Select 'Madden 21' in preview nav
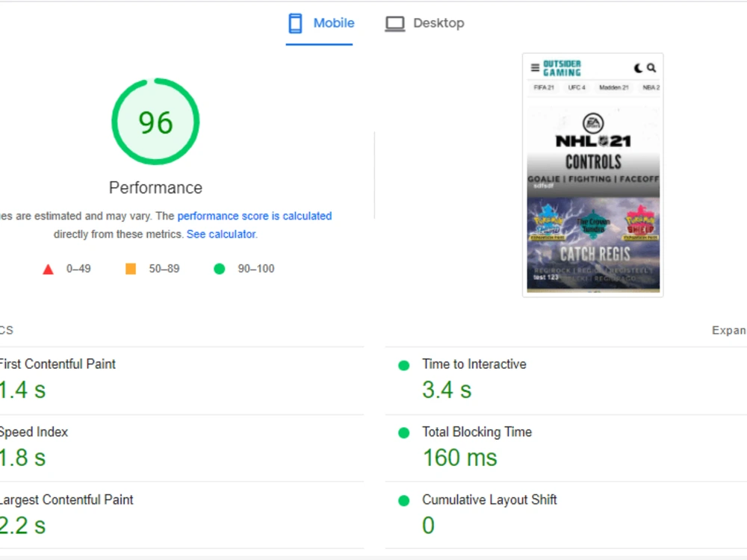 [x=613, y=87]
